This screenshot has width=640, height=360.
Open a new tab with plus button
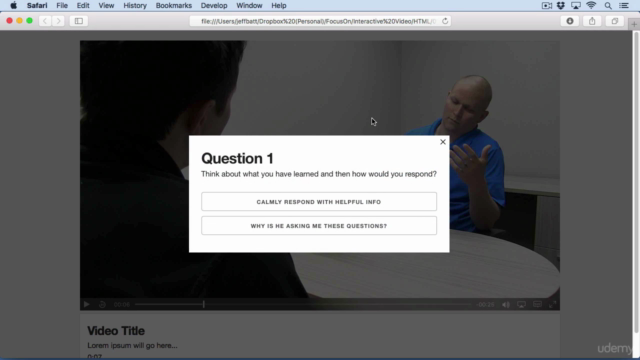(634, 24)
